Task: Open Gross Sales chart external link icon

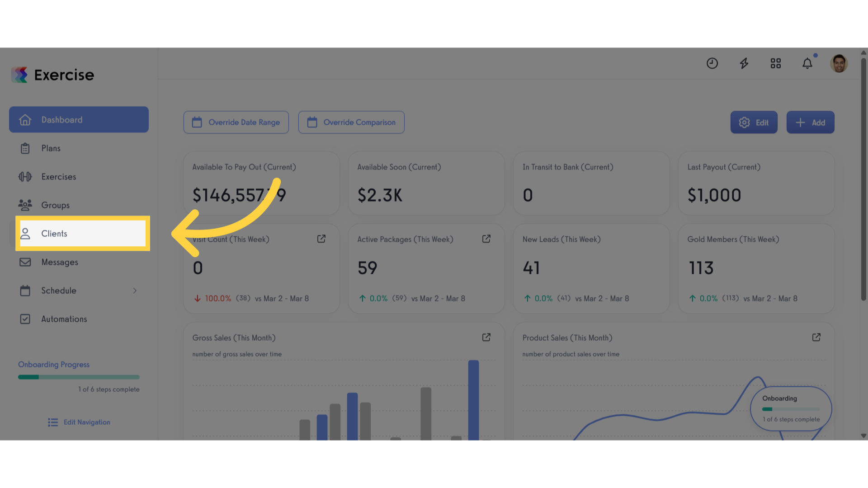Action: pyautogui.click(x=486, y=337)
